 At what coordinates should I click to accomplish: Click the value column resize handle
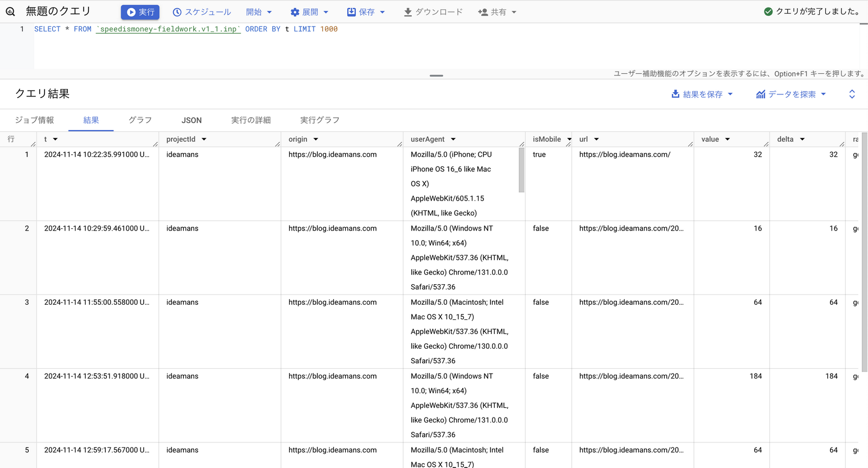coord(767,144)
